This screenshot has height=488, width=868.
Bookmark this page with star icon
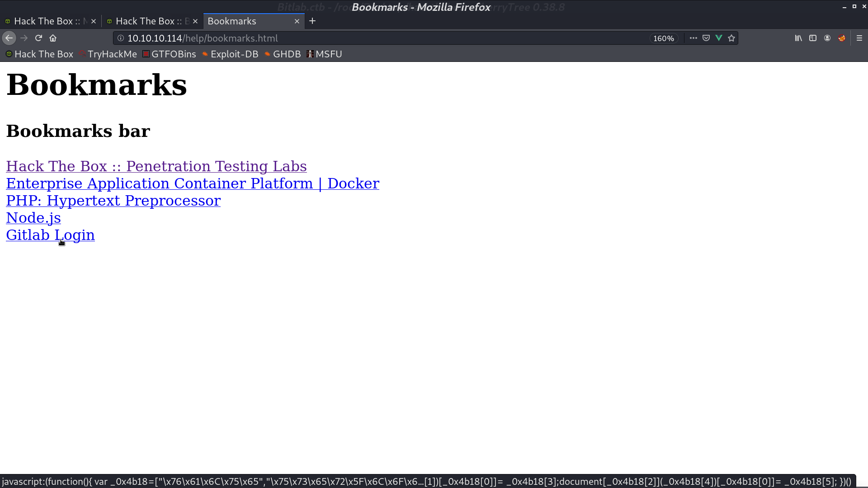(x=731, y=38)
